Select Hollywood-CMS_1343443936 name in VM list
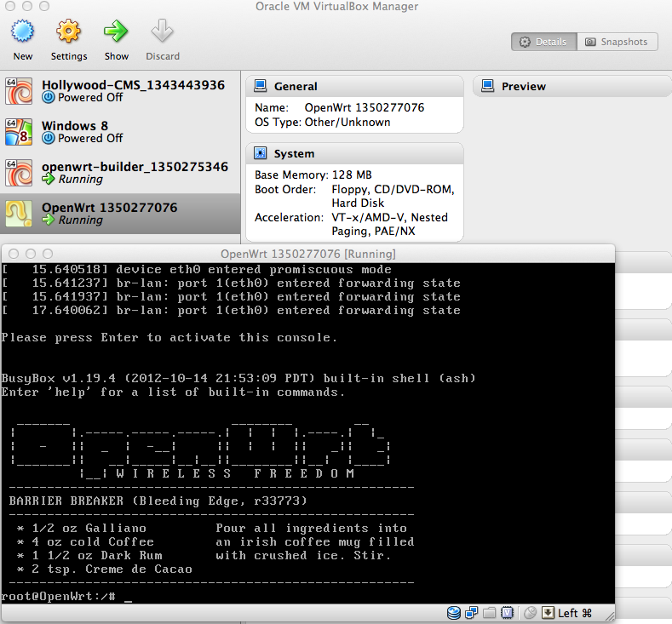The image size is (672, 624). coord(133,85)
